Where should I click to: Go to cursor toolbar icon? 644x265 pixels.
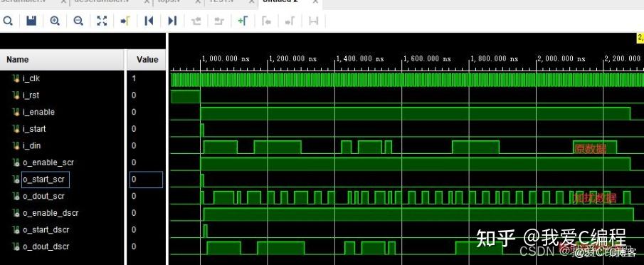[x=125, y=21]
